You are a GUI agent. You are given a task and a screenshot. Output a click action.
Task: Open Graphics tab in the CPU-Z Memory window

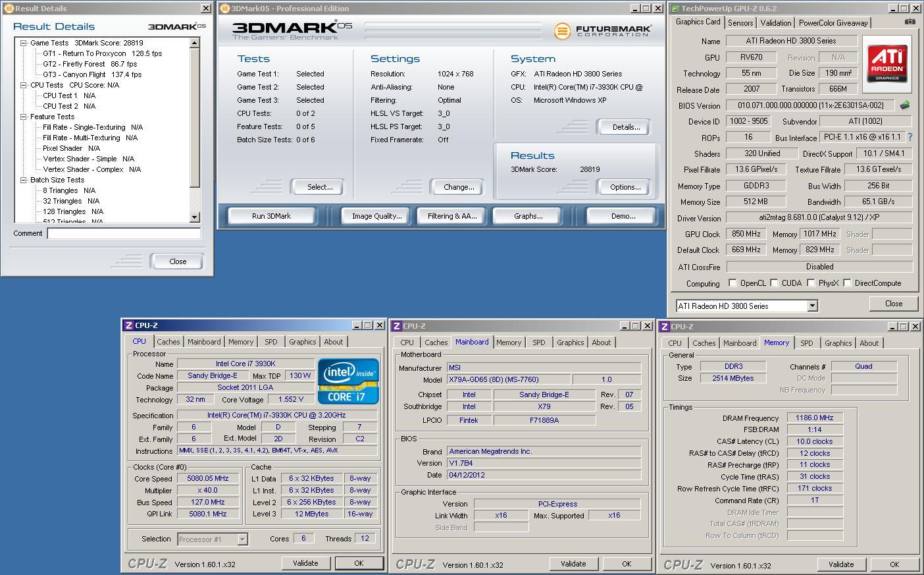pos(838,343)
